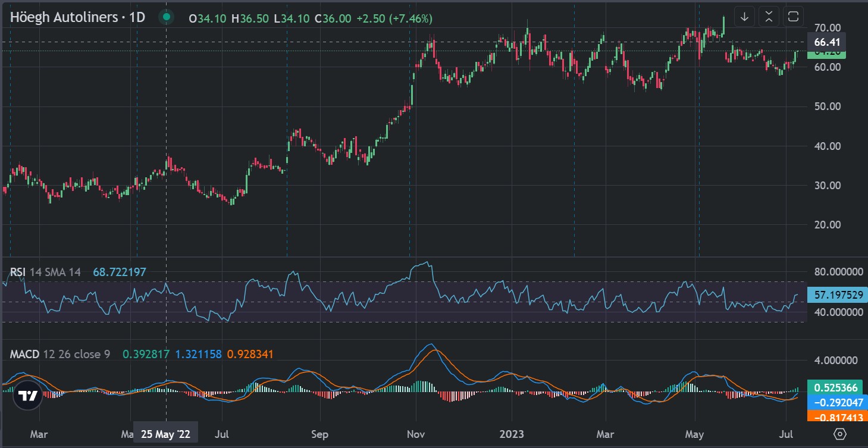Click the down-arrow pane button at top right
This screenshot has width=868, height=448.
pos(744,17)
